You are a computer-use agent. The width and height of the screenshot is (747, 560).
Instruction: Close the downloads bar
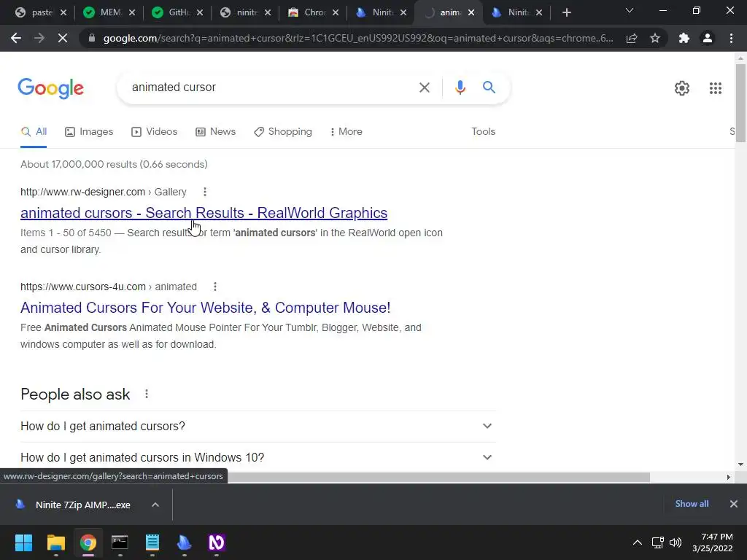(x=734, y=504)
